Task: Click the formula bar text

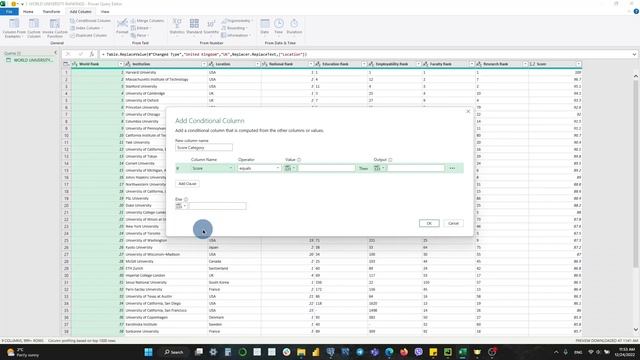Action: [204, 54]
